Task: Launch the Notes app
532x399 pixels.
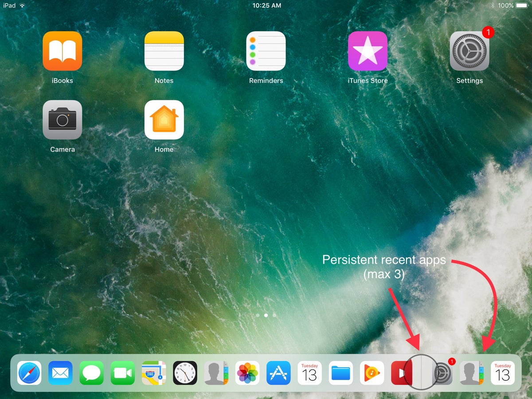Action: (x=164, y=51)
